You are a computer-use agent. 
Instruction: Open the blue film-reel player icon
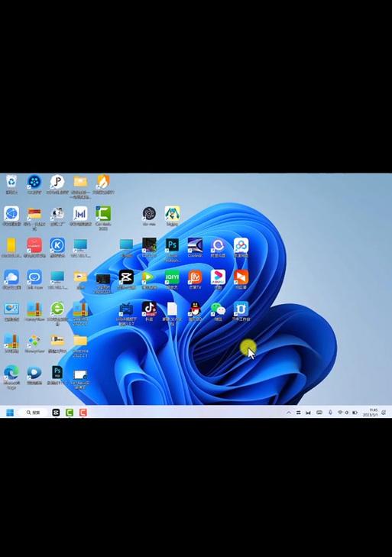point(34,182)
